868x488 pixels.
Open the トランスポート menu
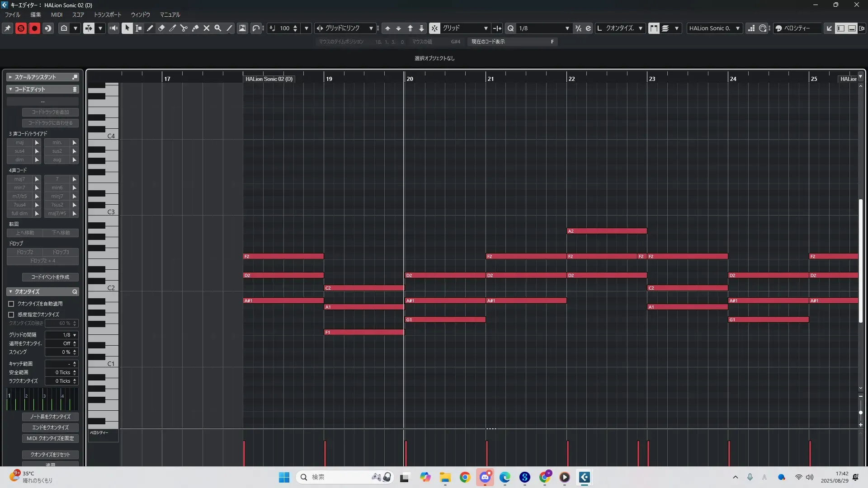point(107,14)
